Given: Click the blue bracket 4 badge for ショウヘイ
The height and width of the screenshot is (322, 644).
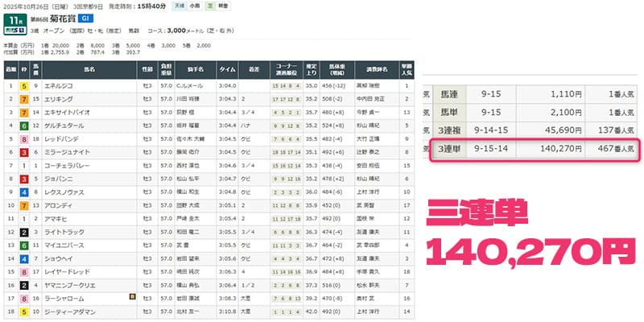Looking at the screenshot, I should pyautogui.click(x=24, y=258).
